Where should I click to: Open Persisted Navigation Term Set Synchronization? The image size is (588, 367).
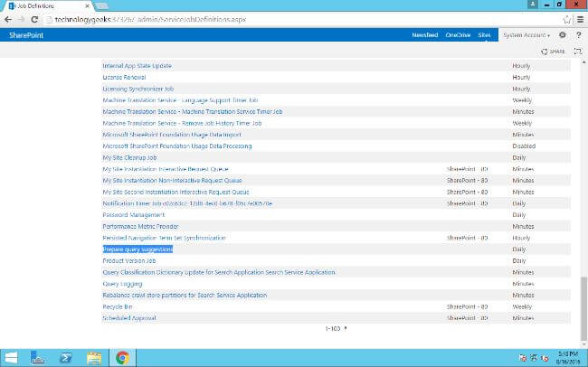click(164, 238)
